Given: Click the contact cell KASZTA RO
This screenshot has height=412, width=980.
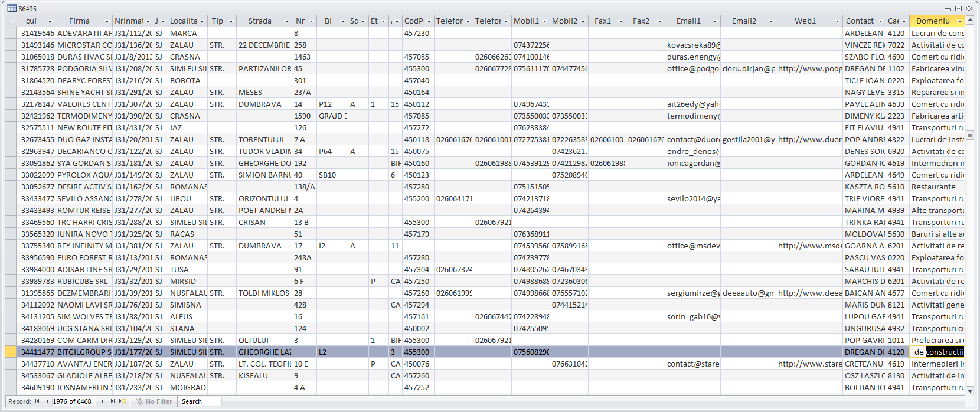Looking at the screenshot, I should [864, 187].
